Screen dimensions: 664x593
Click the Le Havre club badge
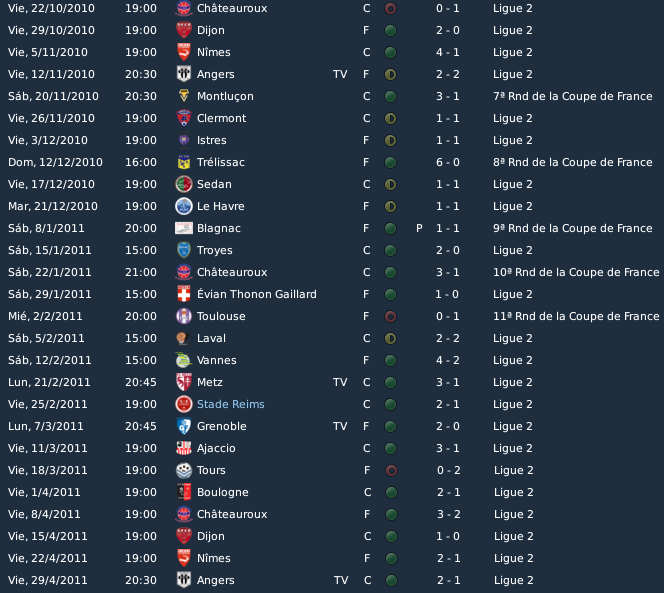click(184, 206)
